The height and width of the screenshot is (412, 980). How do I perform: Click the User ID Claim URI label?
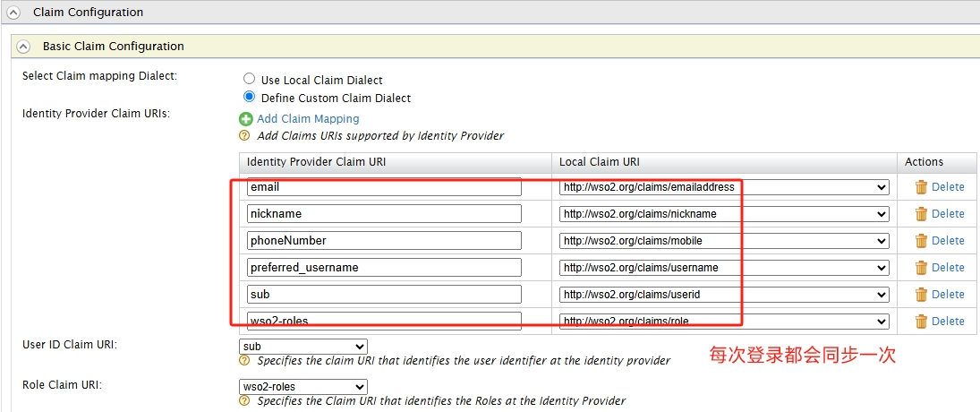point(70,345)
